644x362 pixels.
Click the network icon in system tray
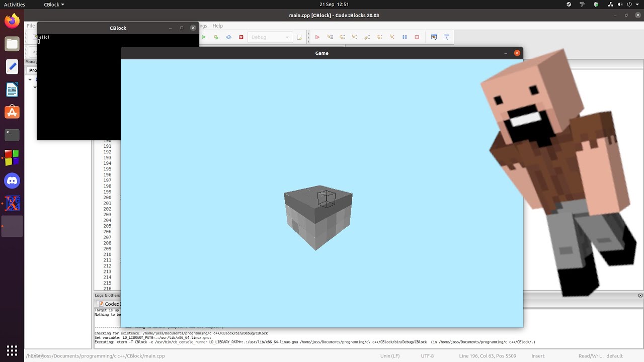[x=611, y=5]
